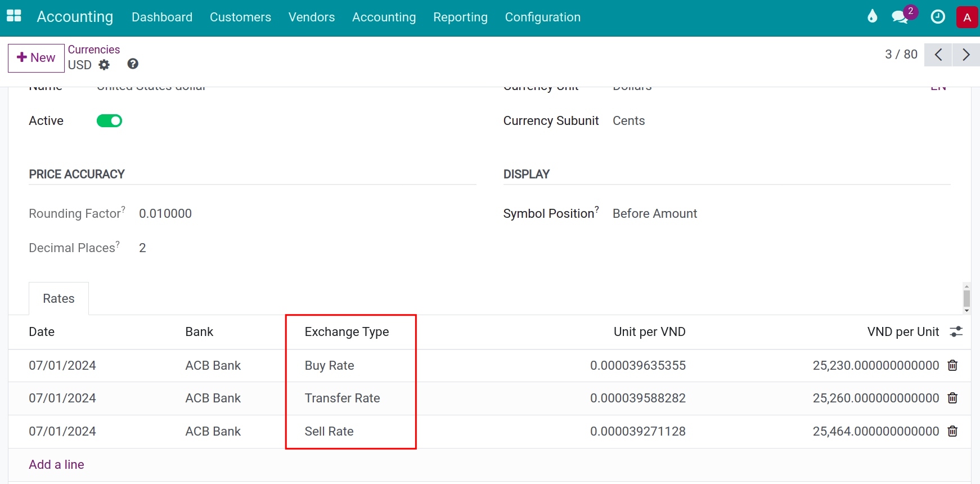Click the Currency Subunit field Cents

(x=629, y=120)
